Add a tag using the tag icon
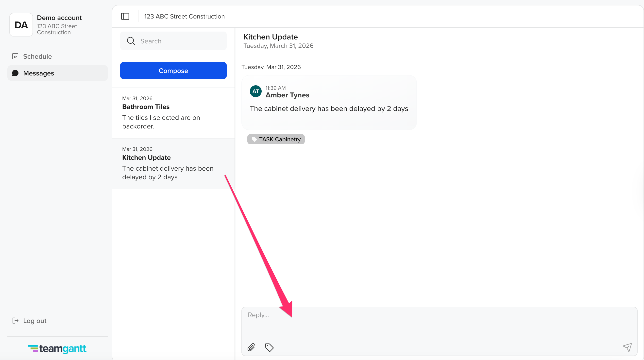 [269, 347]
